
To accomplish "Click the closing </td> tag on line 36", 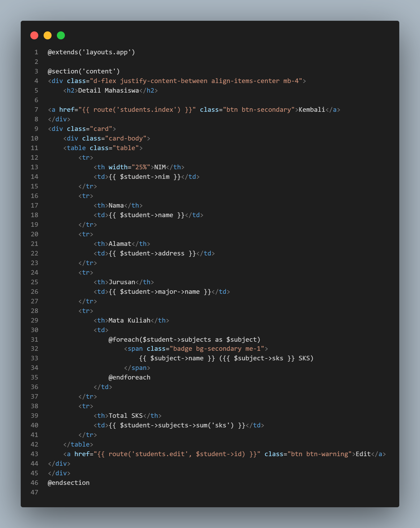I will pos(103,387).
